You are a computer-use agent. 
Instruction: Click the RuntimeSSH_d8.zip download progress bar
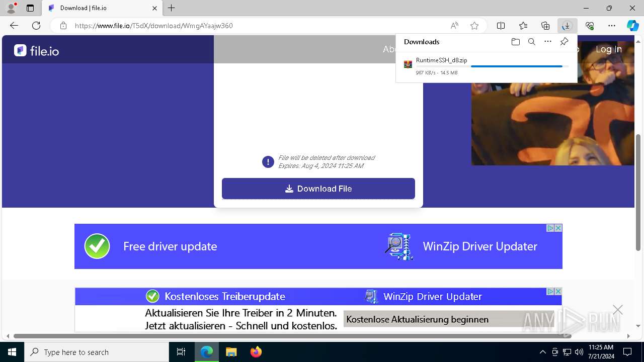pos(492,66)
